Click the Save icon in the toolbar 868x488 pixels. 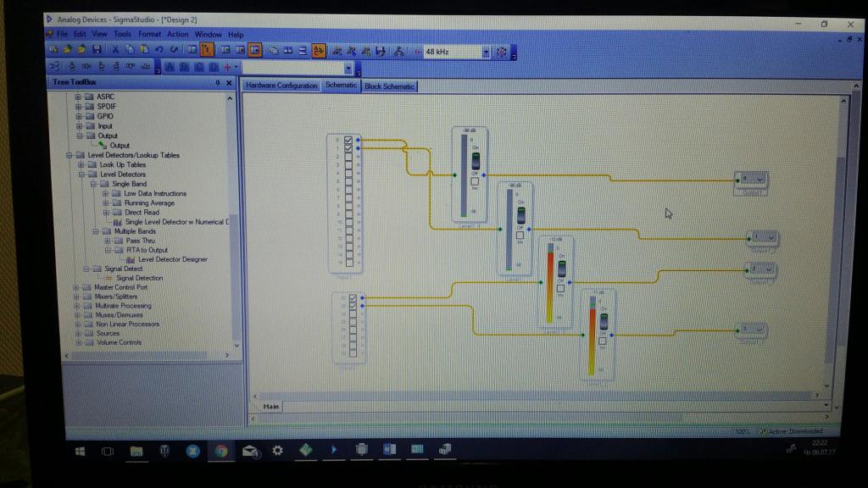click(x=97, y=50)
